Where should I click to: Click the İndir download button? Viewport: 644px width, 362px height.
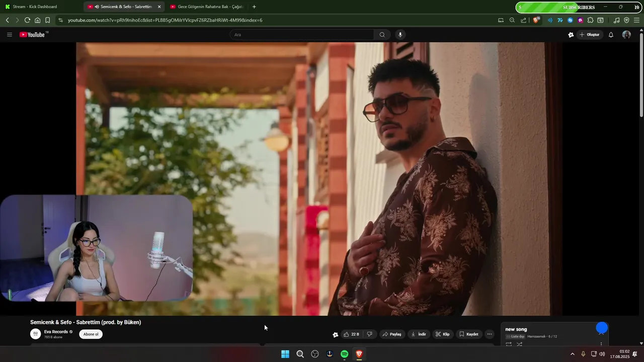[418, 334]
